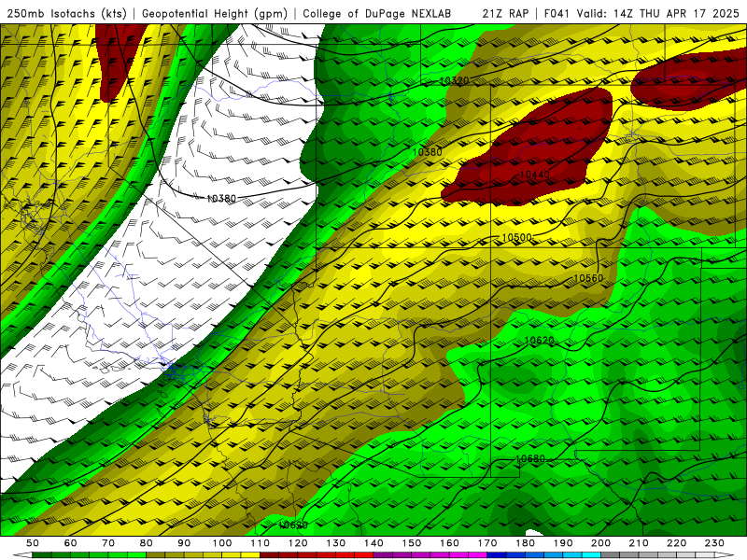Select the '21Z RAP' model run text
This screenshot has width=747, height=560.
pyautogui.click(x=505, y=13)
